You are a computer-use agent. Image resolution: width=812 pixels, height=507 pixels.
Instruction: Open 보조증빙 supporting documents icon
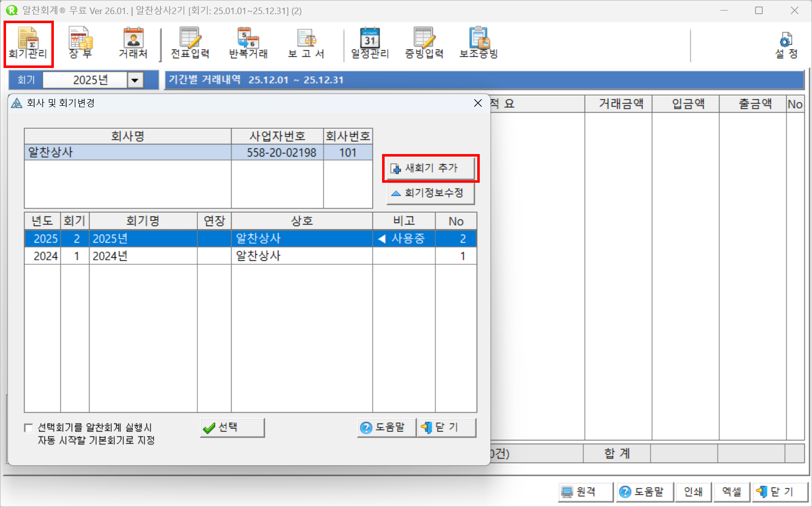(x=479, y=43)
